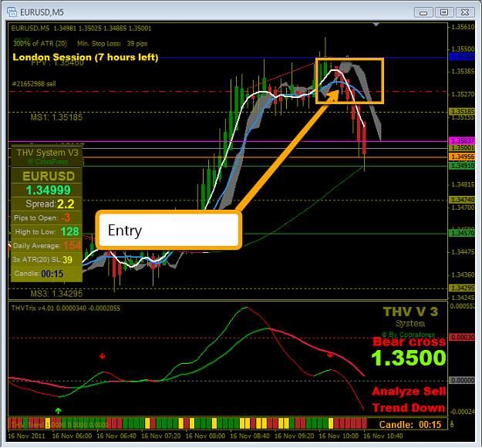Click the '16 Nov 10:40' time label
The height and width of the screenshot is (448, 482).
click(x=383, y=436)
